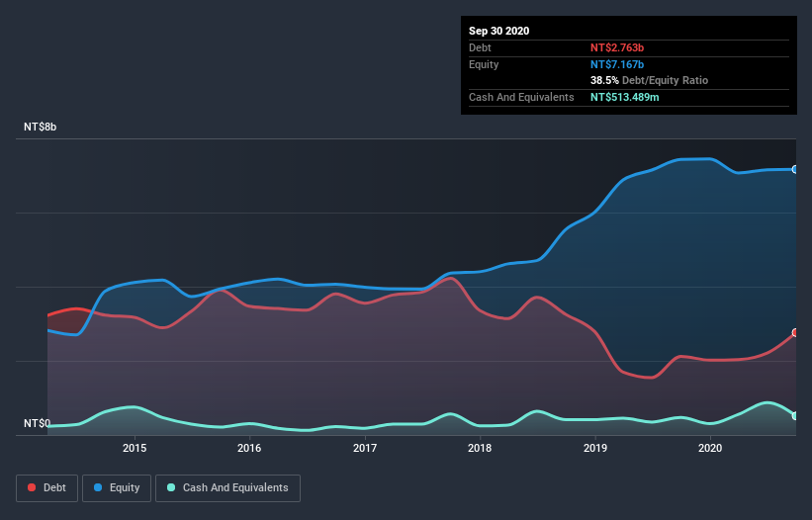Click the NT$2.763b debt value
The width and height of the screenshot is (812, 520).
pos(617,47)
